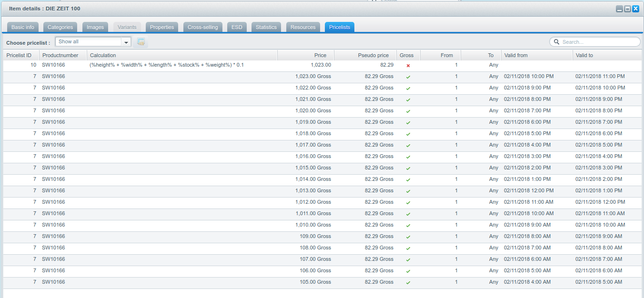644x298 pixels.
Task: Open the Cross-selling tab
Action: pyautogui.click(x=202, y=27)
